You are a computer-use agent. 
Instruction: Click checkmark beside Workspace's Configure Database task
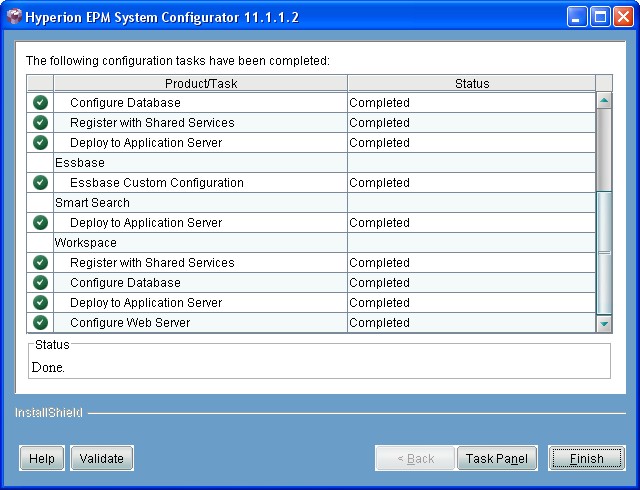[x=40, y=283]
